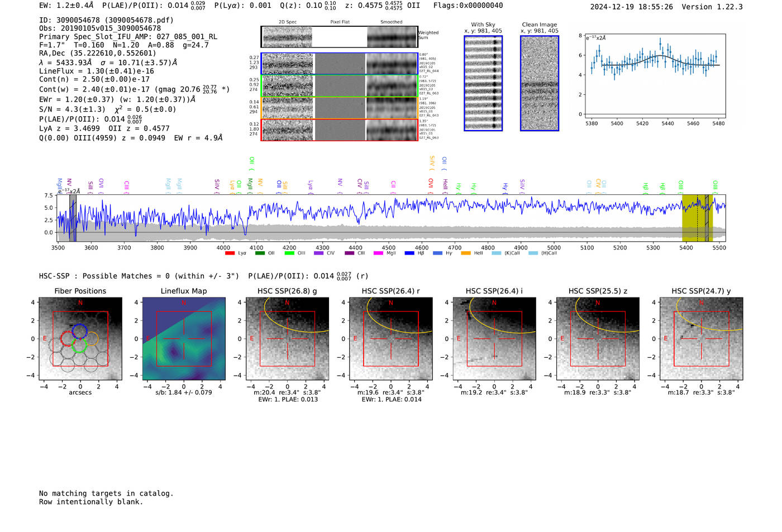Select the red-bordered 2D spectrum row
782x532 pixels.
tap(340, 130)
